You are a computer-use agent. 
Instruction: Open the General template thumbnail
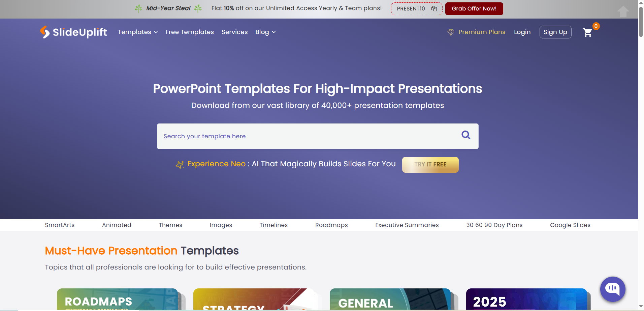point(390,299)
